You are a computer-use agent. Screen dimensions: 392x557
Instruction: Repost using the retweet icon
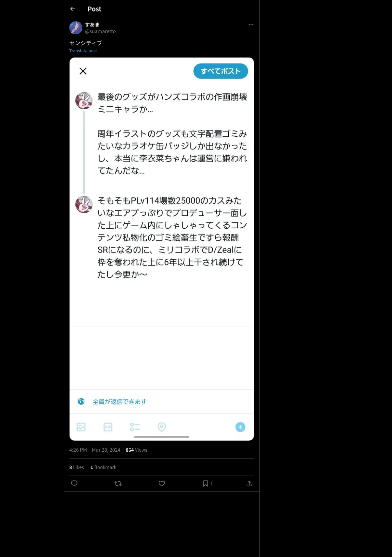pyautogui.click(x=118, y=483)
